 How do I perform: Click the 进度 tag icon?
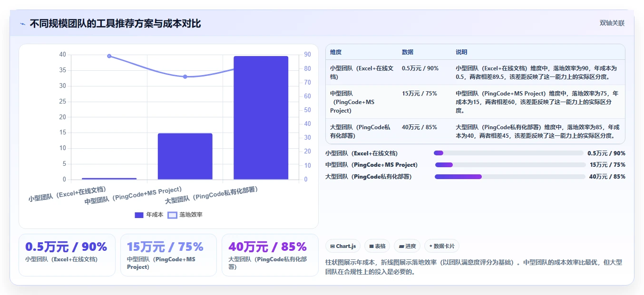click(x=401, y=247)
